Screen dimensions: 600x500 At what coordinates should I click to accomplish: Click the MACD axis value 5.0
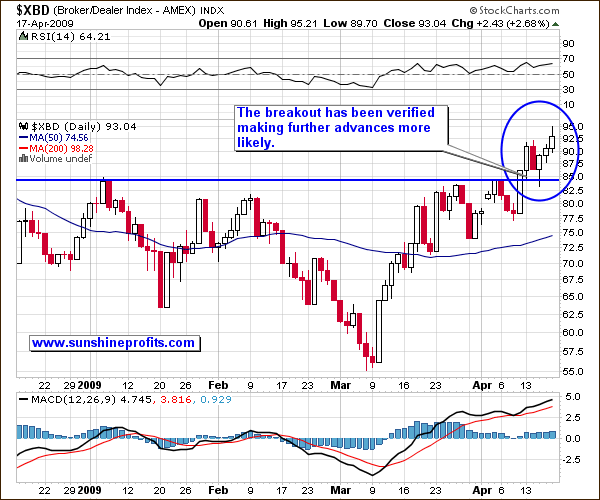coord(572,397)
